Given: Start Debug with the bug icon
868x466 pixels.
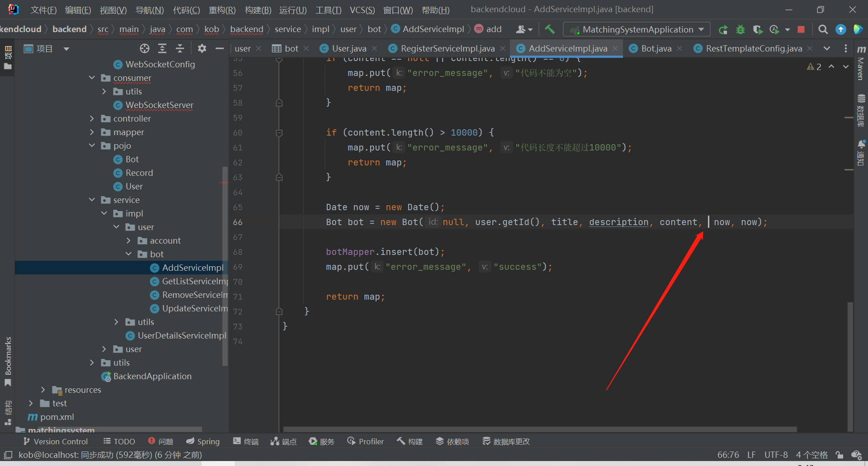Looking at the screenshot, I should click(741, 29).
